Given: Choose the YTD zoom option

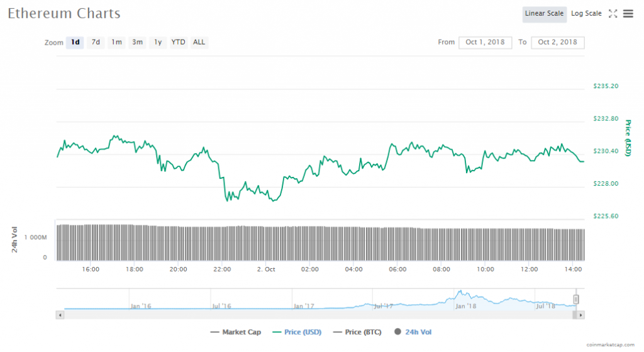Looking at the screenshot, I should pos(179,42).
